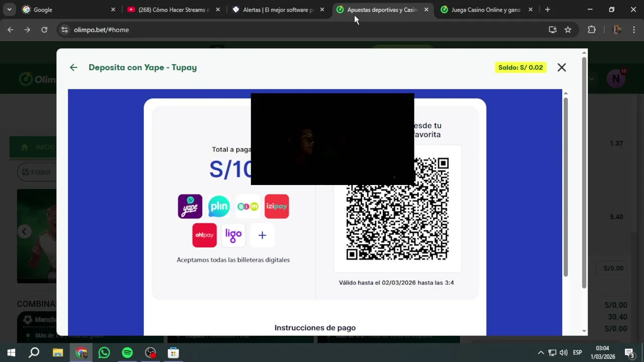Open the Chrome profile avatar
Viewport: 644px width, 362px height.
click(617, 30)
